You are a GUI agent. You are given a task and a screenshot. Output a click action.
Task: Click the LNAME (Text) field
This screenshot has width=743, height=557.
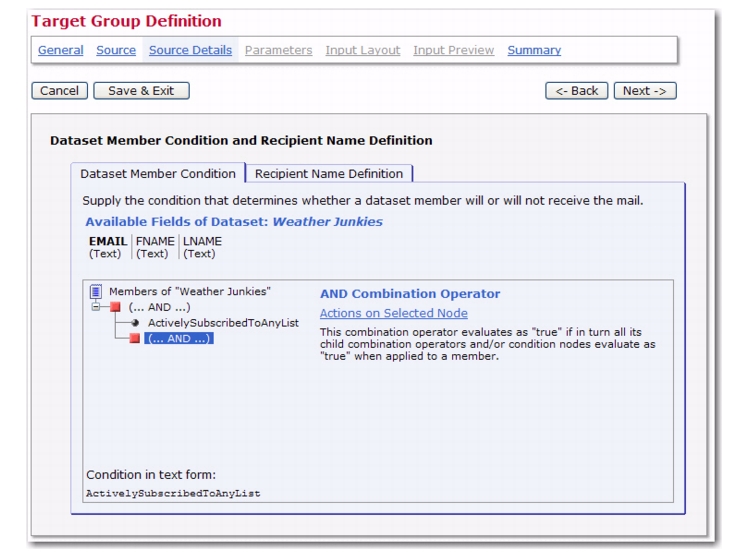pos(202,247)
